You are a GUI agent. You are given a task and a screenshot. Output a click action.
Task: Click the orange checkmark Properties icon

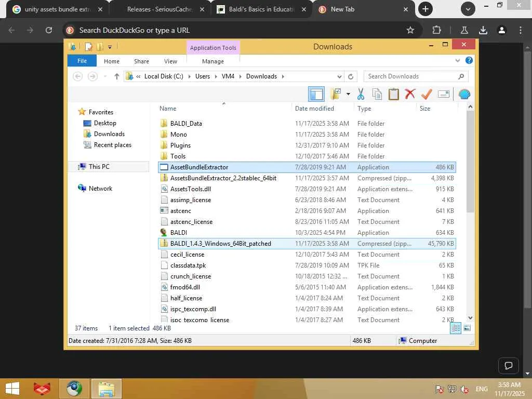point(427,94)
